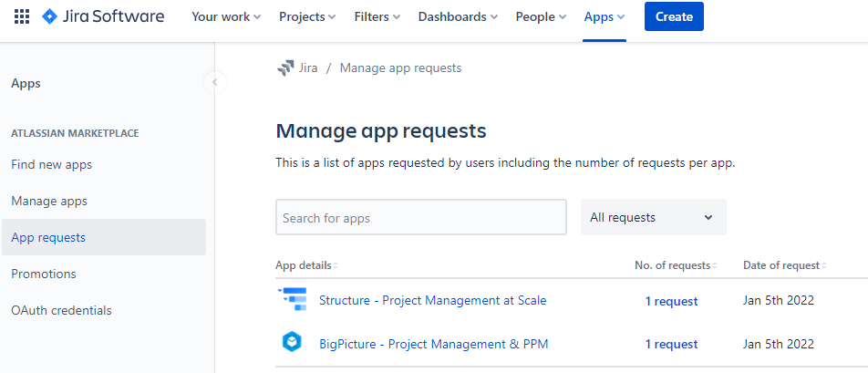Click Structure's Jan 5th 2022 date
Viewport: 868px width, 373px height.
tap(779, 301)
